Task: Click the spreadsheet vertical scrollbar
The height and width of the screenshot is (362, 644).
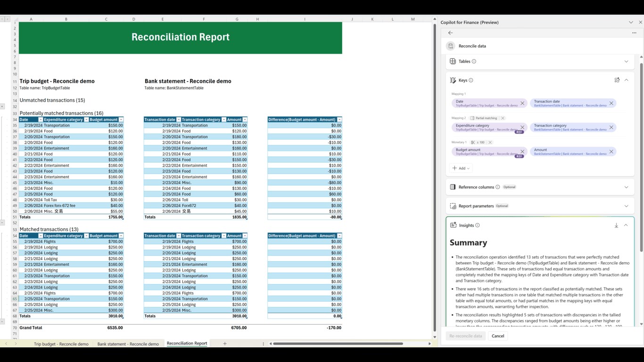Action: 435,178
